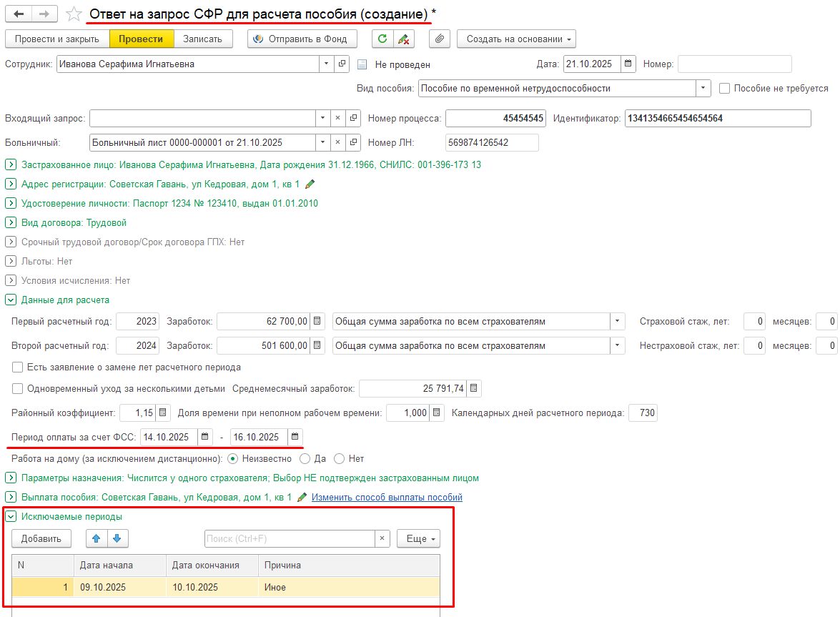This screenshot has height=617, width=840.
Task: Open dropdown for 2024 earnings source type
Action: pos(617,345)
